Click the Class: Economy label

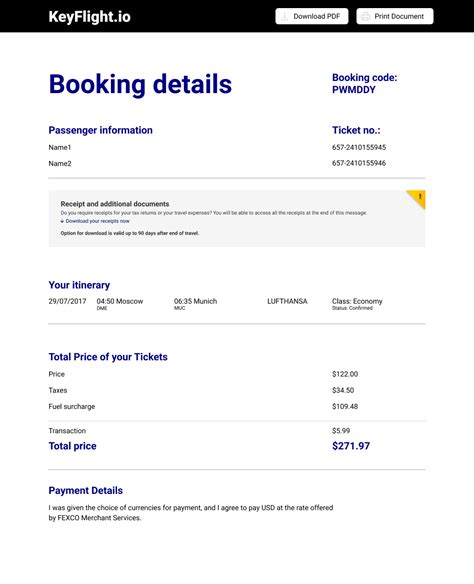coord(357,301)
